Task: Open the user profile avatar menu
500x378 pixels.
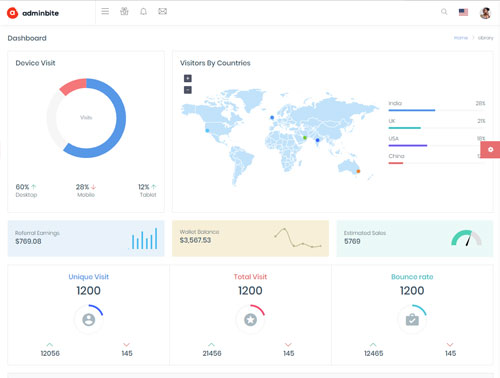Action: click(485, 13)
